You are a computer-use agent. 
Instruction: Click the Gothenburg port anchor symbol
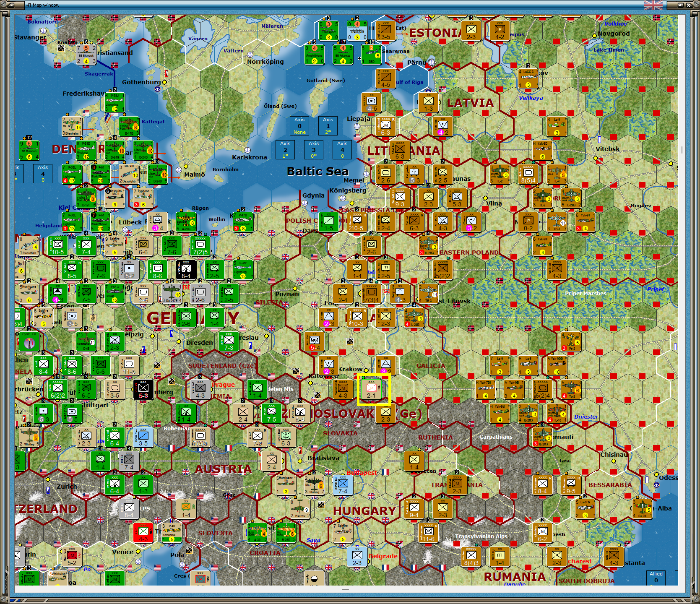pos(158,89)
